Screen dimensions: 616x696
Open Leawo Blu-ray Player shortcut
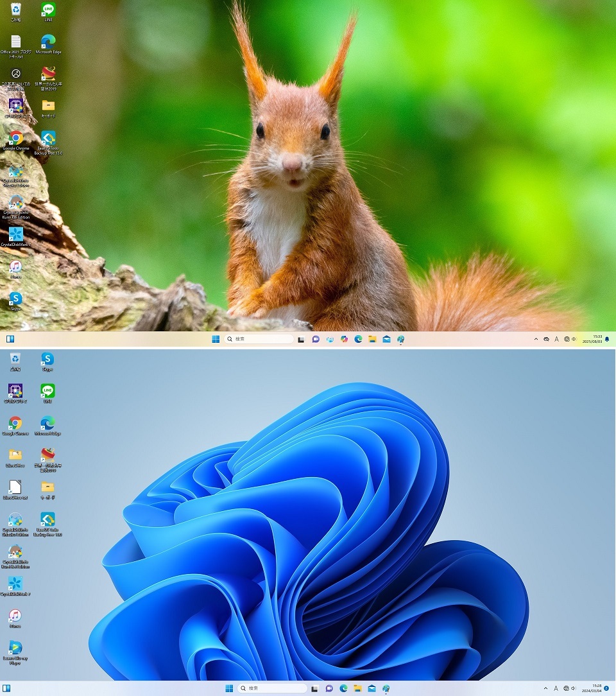[x=15, y=652]
